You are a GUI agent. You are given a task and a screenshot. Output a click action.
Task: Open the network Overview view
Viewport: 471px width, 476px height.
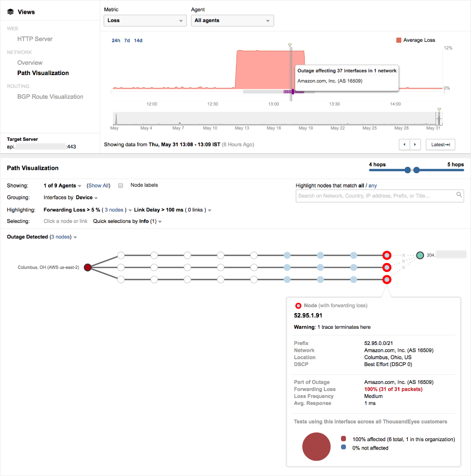pyautogui.click(x=30, y=63)
